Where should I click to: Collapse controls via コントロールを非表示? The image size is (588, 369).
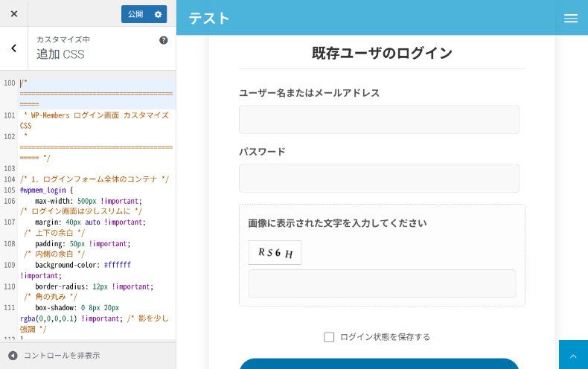pyautogui.click(x=55, y=356)
